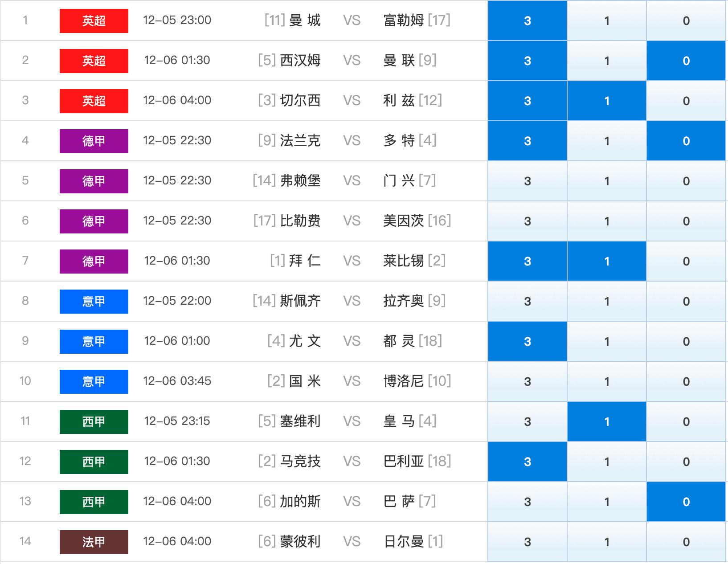Select 0 for 比勒费 vs 美因茨

click(686, 221)
